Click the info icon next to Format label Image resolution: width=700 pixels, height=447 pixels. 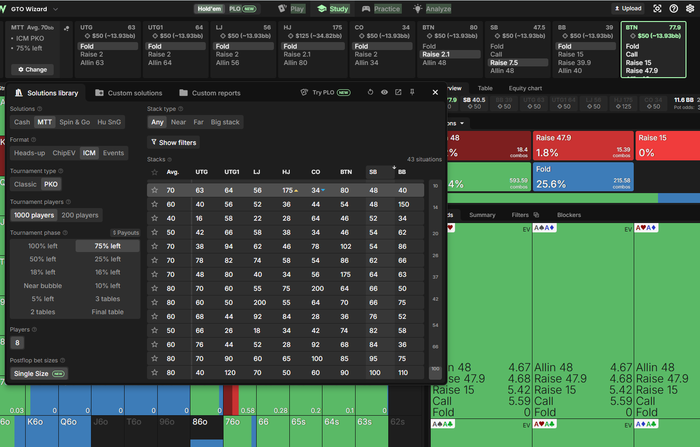point(34,140)
